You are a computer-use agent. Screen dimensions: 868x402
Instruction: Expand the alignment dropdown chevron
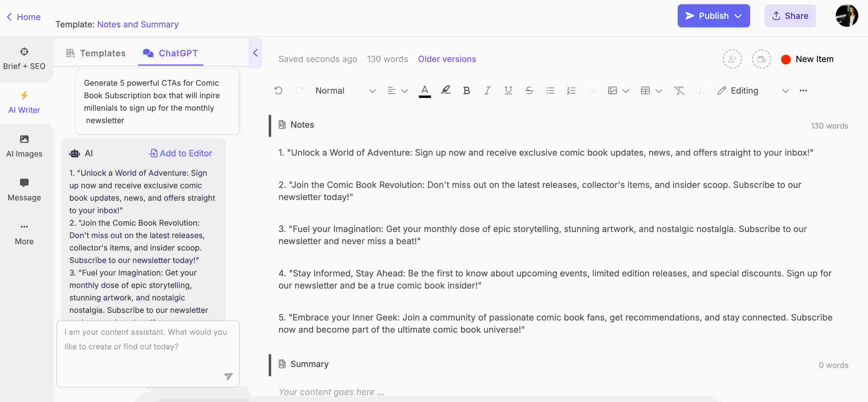pos(404,91)
